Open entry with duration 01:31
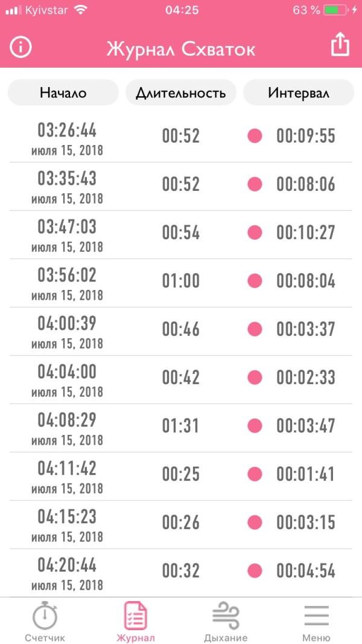The width and height of the screenshot is (362, 644). point(181,428)
